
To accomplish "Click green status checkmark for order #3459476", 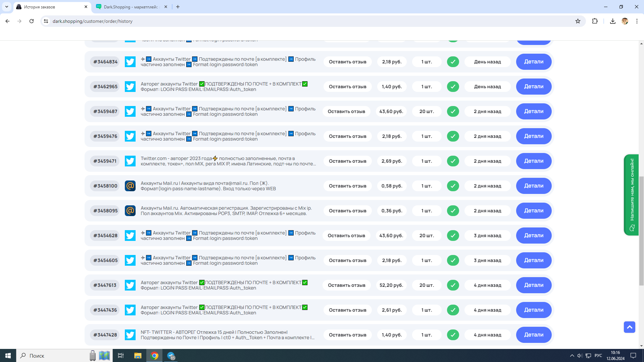I will (453, 136).
